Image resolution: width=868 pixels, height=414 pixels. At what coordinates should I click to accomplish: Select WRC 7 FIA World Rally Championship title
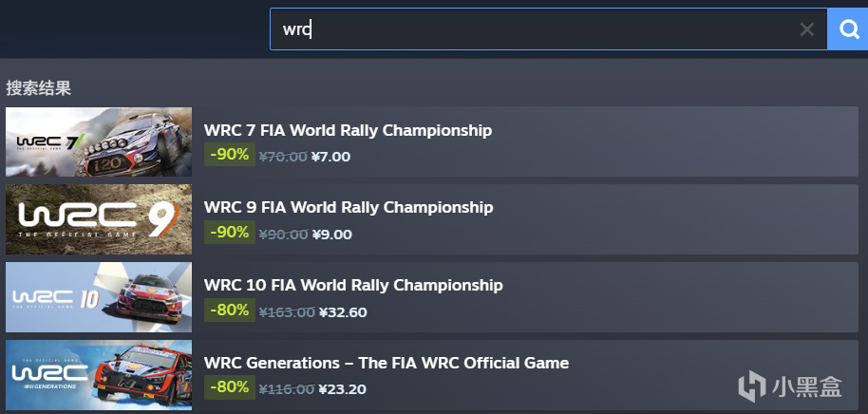point(348,130)
